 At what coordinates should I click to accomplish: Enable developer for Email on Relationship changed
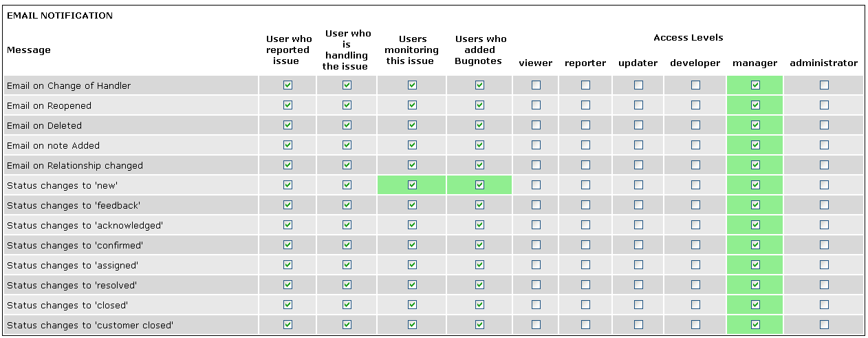(695, 165)
